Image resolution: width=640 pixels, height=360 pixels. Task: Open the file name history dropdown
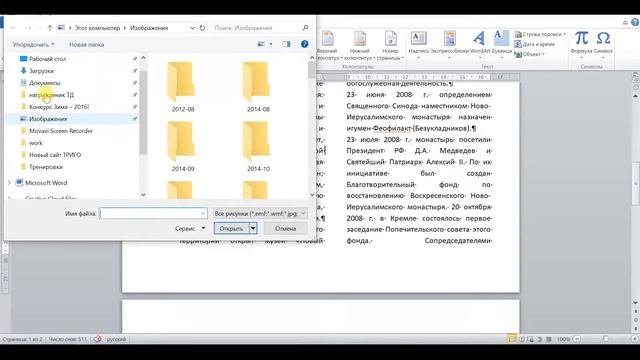203,213
